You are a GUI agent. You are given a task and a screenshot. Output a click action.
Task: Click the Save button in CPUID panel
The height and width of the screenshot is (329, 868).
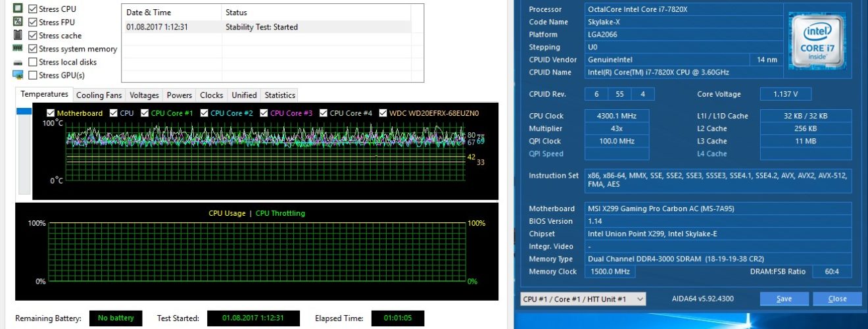tap(784, 299)
